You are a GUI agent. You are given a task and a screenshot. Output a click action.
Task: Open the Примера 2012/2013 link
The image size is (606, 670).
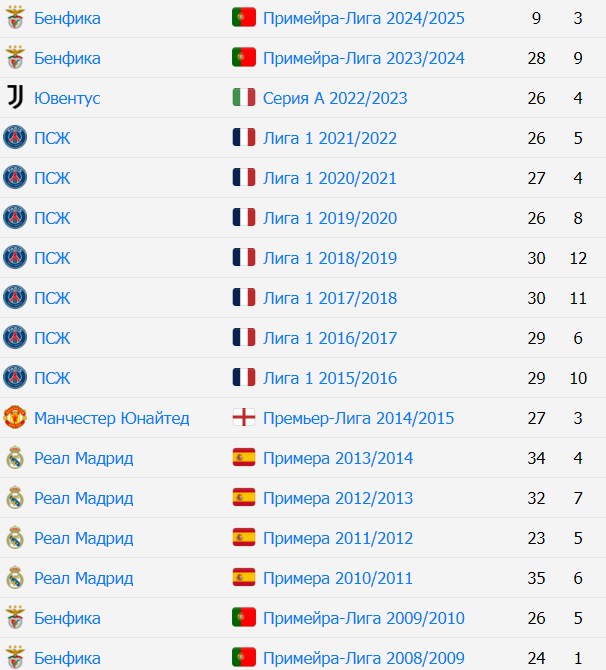point(338,498)
